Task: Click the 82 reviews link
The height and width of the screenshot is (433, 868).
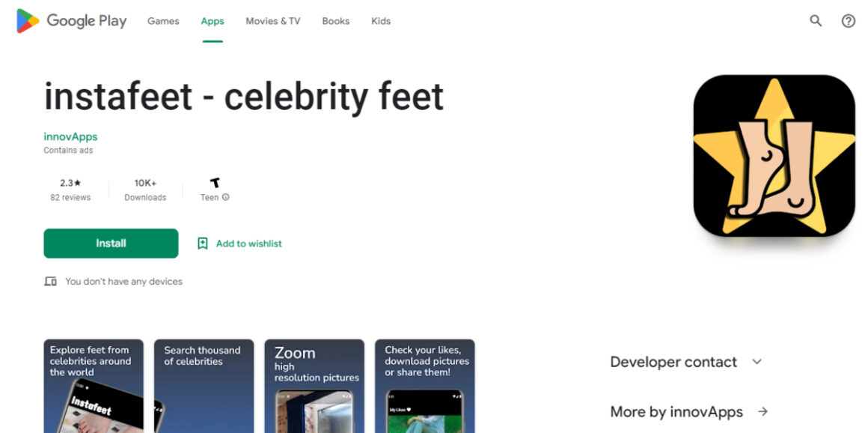Action: click(x=70, y=198)
